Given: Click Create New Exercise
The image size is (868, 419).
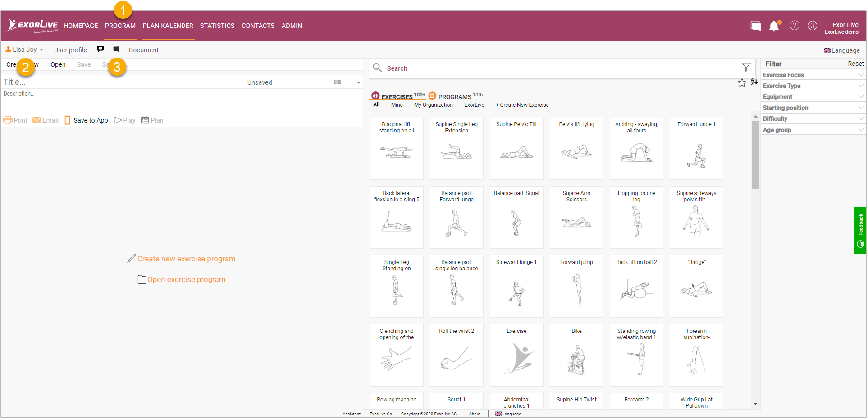Looking at the screenshot, I should [x=522, y=105].
